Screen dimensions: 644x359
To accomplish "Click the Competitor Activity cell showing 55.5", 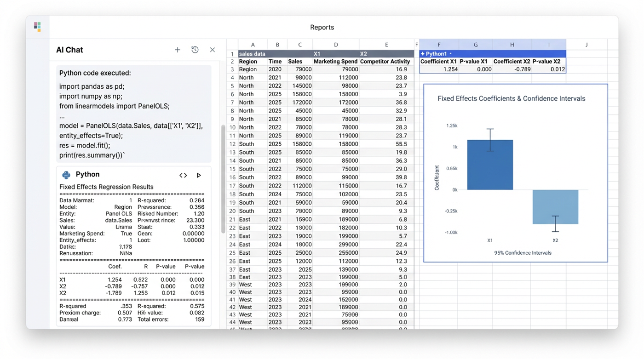I will coord(386,144).
